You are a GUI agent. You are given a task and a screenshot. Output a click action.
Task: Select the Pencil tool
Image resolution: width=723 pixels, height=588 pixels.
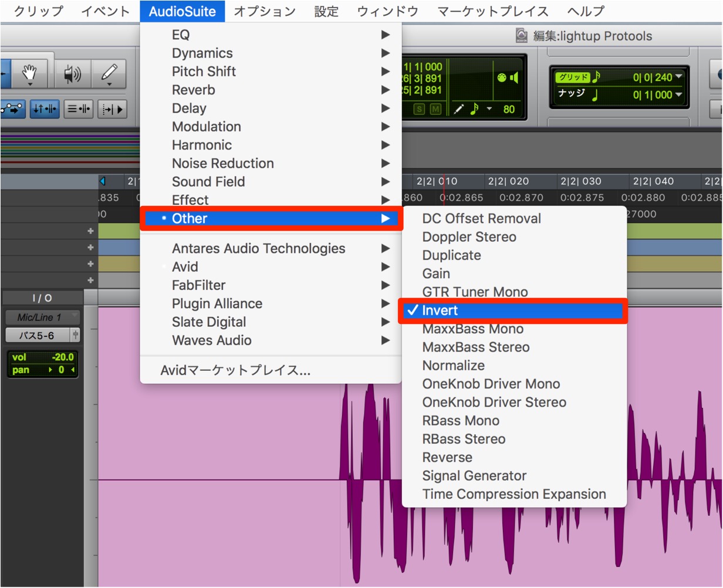[109, 74]
